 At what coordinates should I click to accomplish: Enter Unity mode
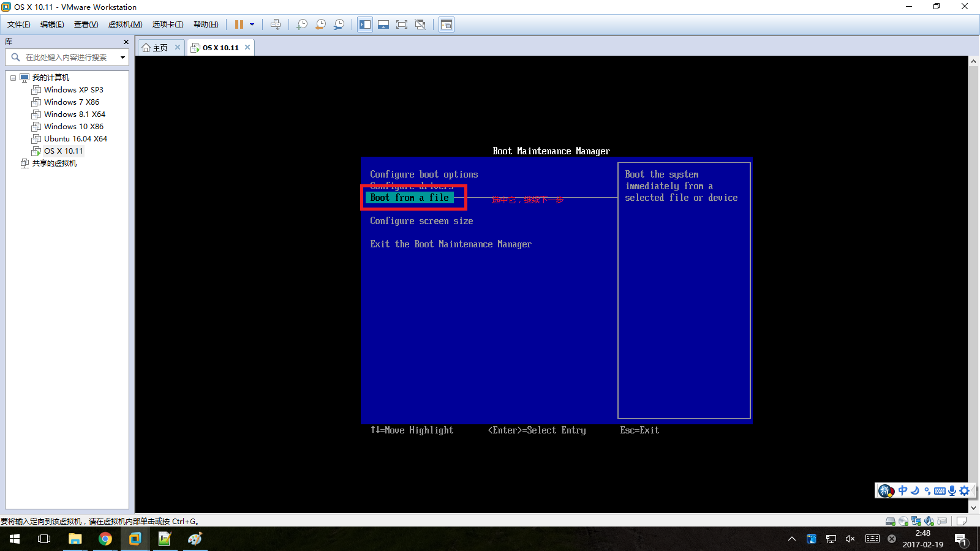click(420, 24)
